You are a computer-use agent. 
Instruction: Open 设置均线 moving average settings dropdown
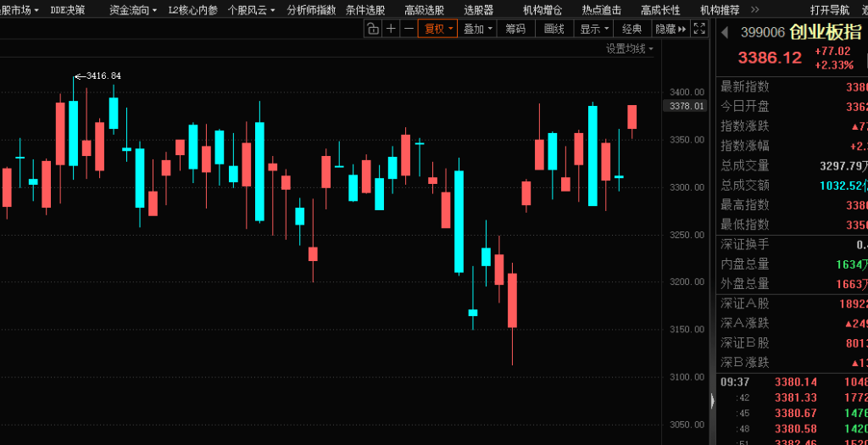click(x=630, y=49)
